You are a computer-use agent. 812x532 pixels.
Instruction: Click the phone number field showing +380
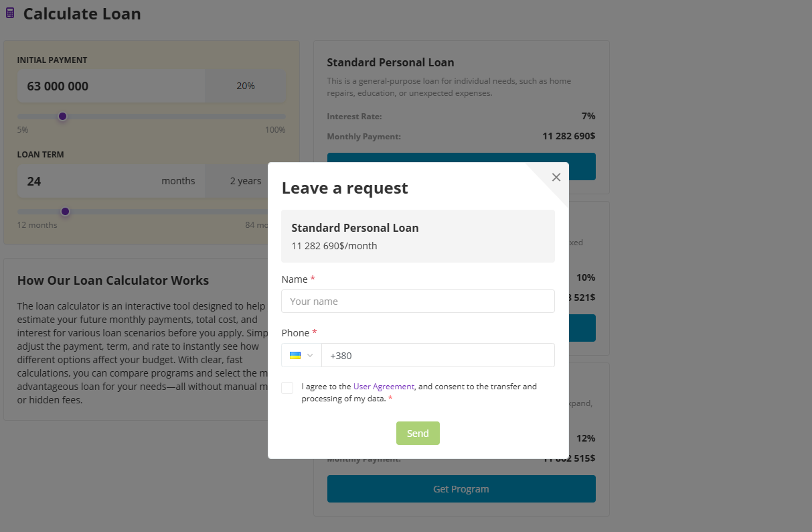click(438, 355)
